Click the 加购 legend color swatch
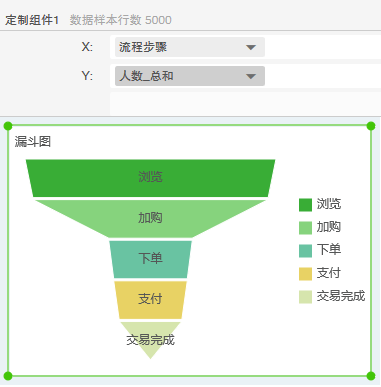The height and width of the screenshot is (387, 381). pyautogui.click(x=305, y=228)
